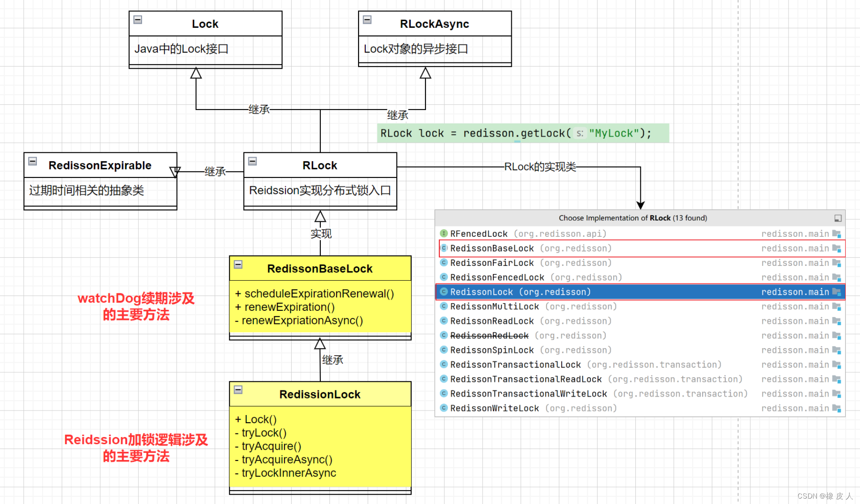Select RedissonTransactionalWriteLock in the list

pyautogui.click(x=640, y=393)
